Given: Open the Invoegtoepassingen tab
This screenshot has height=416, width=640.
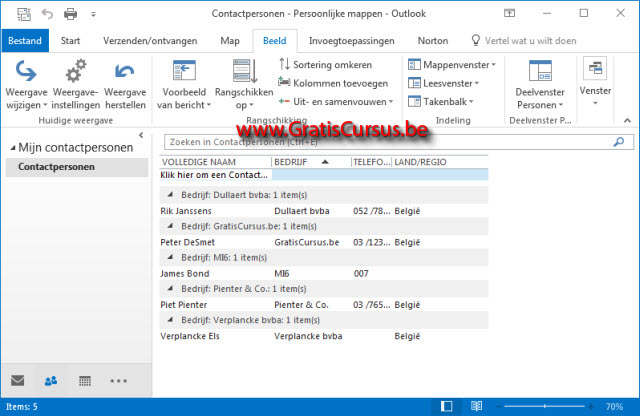Looking at the screenshot, I should 351,41.
